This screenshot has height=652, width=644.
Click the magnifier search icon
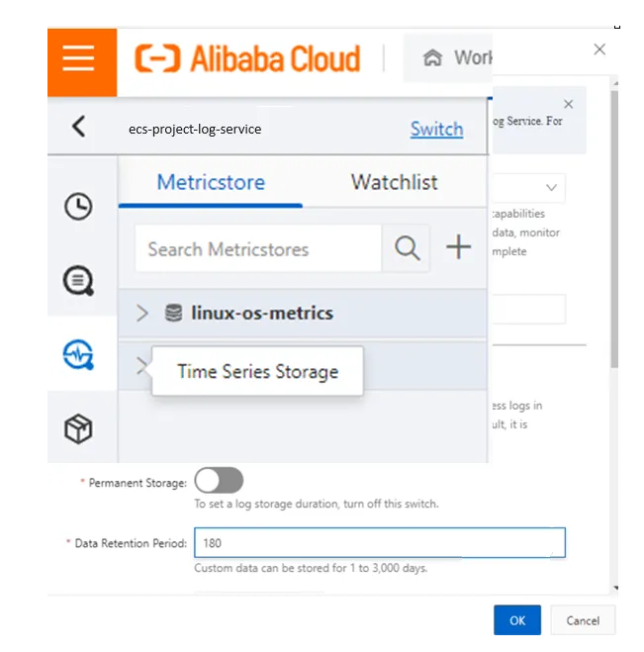click(x=408, y=248)
